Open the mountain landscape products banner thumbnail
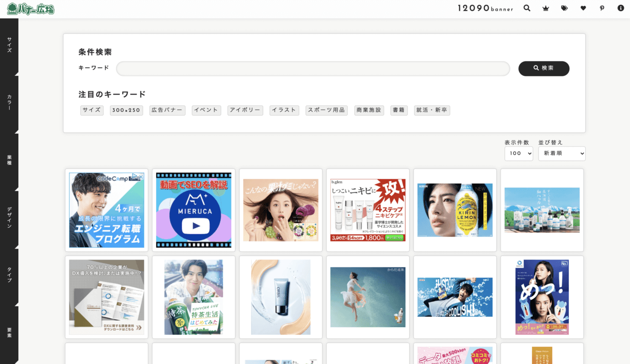Image resolution: width=630 pixels, height=364 pixels. pos(542,210)
